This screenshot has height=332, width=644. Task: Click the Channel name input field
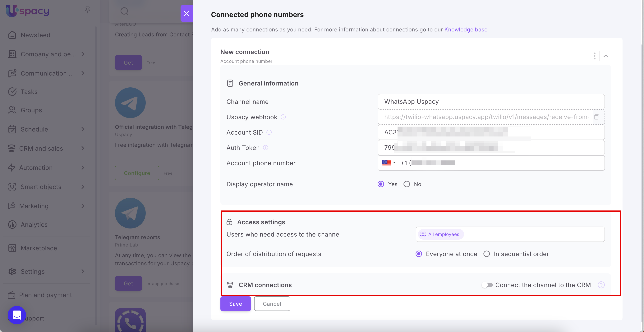pyautogui.click(x=491, y=102)
